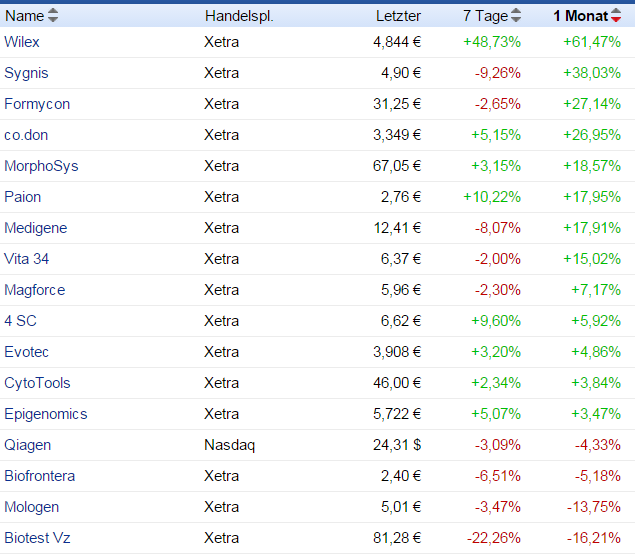Click the Handelspl. column header
This screenshot has width=635, height=558.
[x=239, y=16]
